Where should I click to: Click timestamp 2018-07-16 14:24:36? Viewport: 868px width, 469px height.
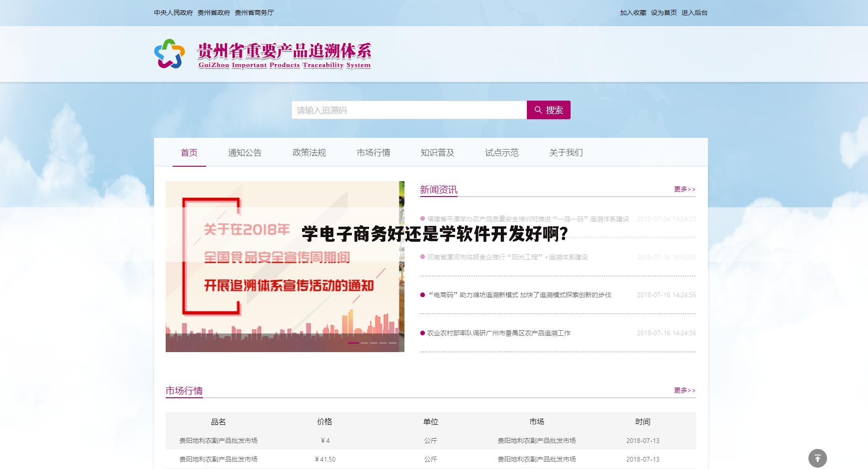666,333
